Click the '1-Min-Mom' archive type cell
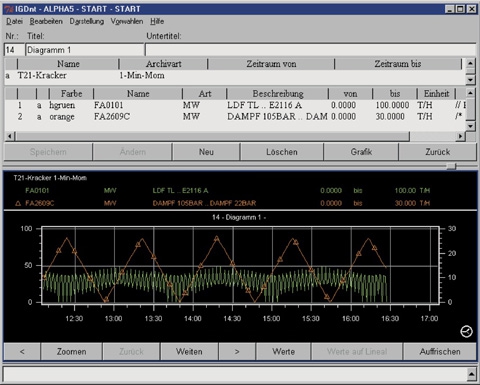Viewport: 480px width, 385px height. click(142, 75)
